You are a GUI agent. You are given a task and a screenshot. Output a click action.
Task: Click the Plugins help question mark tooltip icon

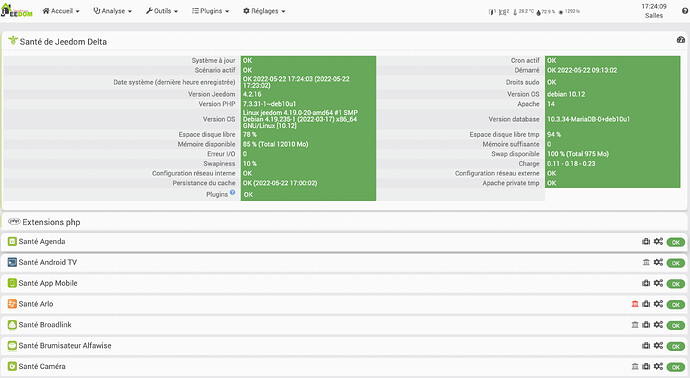[232, 192]
